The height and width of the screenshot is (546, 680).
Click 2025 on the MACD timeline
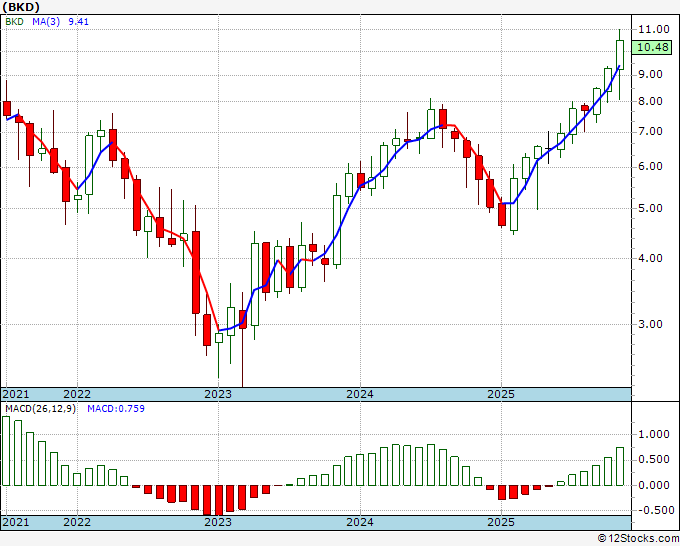click(x=501, y=522)
